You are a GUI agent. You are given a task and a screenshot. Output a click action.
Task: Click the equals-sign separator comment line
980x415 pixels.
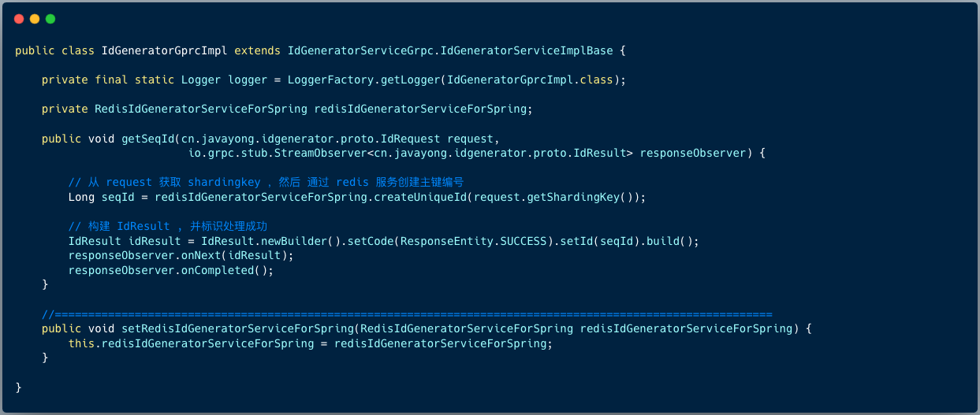coord(407,314)
